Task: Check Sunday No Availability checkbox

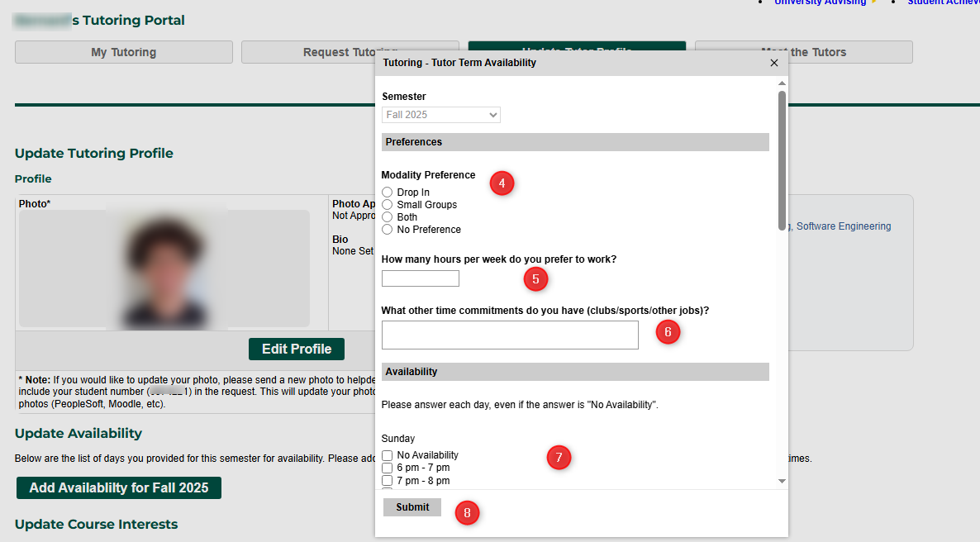Action: point(388,455)
